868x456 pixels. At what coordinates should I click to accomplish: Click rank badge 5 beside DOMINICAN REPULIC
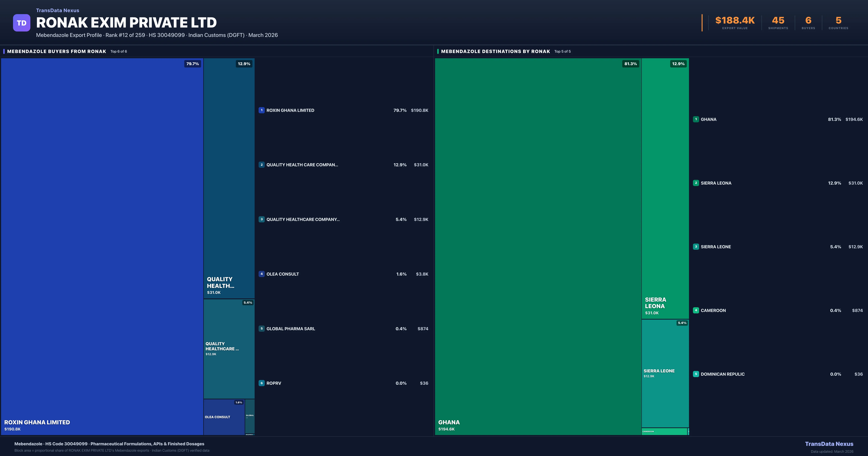pos(696,374)
